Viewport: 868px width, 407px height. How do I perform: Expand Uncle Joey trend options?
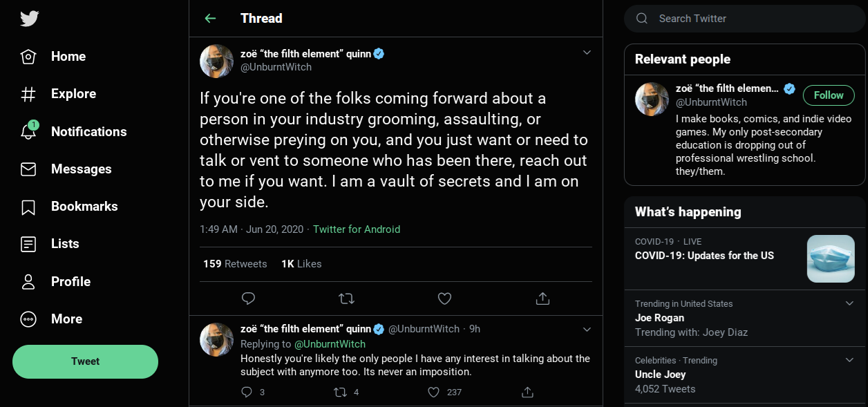point(849,360)
